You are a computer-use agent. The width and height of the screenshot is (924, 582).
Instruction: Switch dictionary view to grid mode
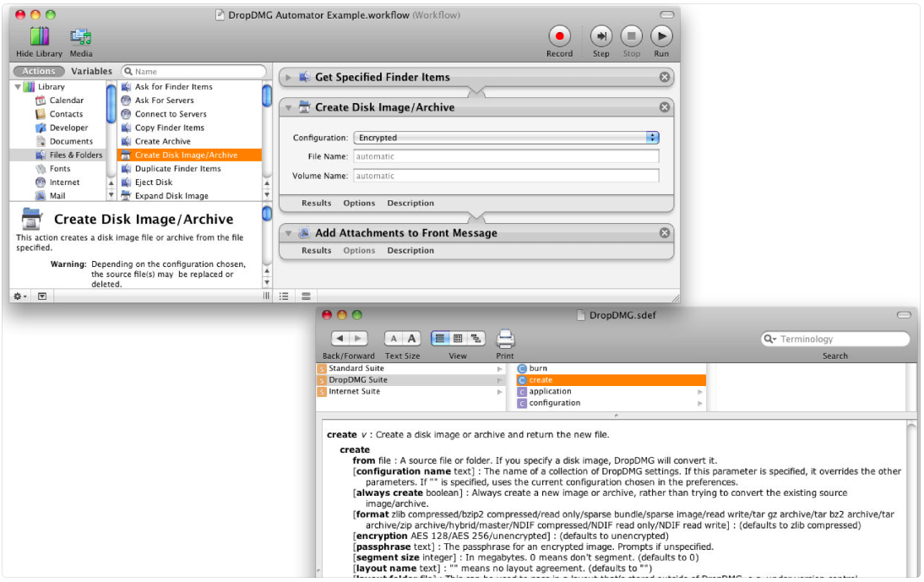pyautogui.click(x=458, y=338)
